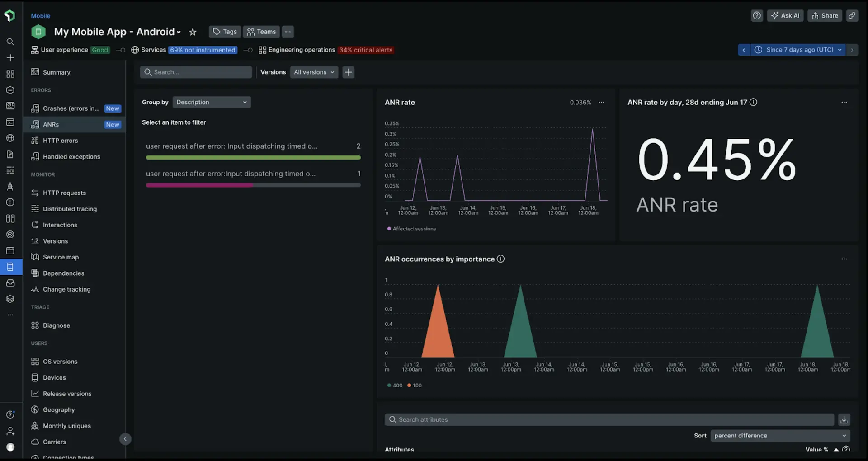The height and width of the screenshot is (461, 868).
Task: Open the help question icon at top right
Action: (757, 16)
